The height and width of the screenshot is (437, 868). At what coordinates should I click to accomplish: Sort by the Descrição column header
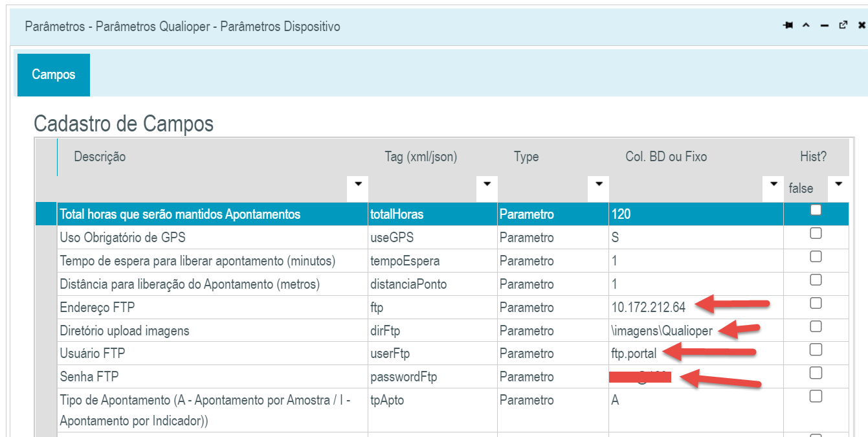[100, 157]
